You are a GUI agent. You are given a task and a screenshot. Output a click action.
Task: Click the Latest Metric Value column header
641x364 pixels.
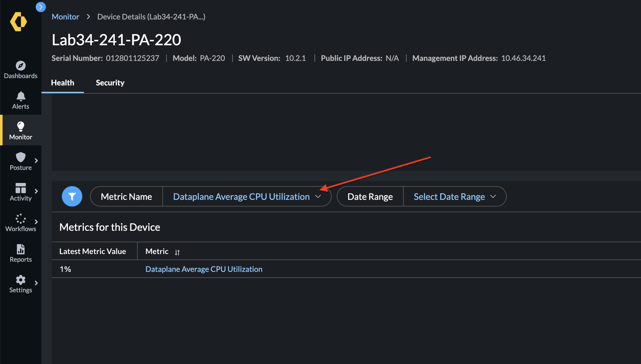pyautogui.click(x=92, y=251)
